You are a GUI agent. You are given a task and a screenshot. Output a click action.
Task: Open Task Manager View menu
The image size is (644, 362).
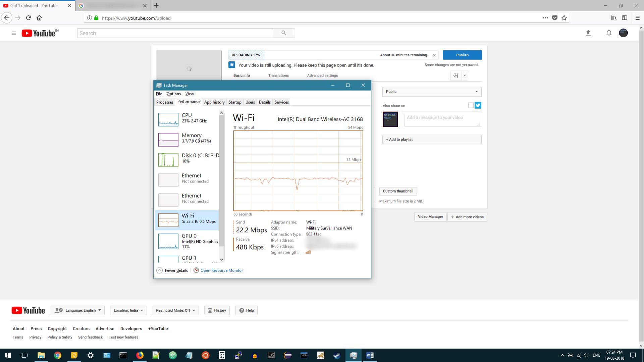coord(190,94)
